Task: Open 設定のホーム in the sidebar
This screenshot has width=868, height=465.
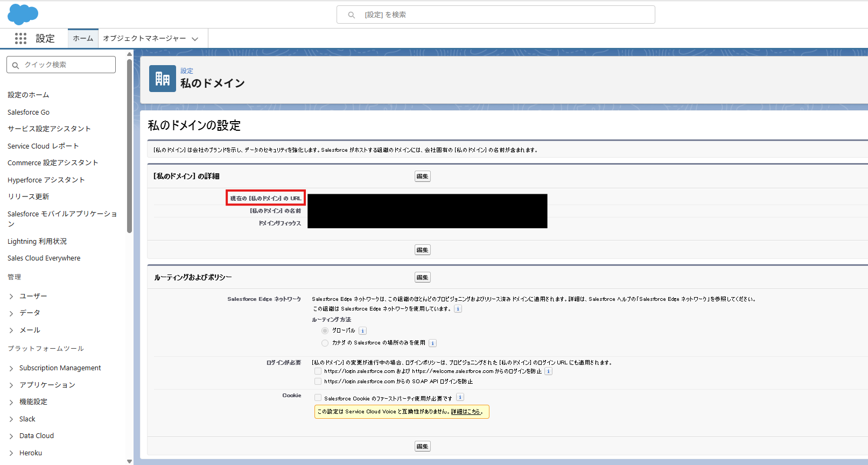Action: click(x=29, y=95)
